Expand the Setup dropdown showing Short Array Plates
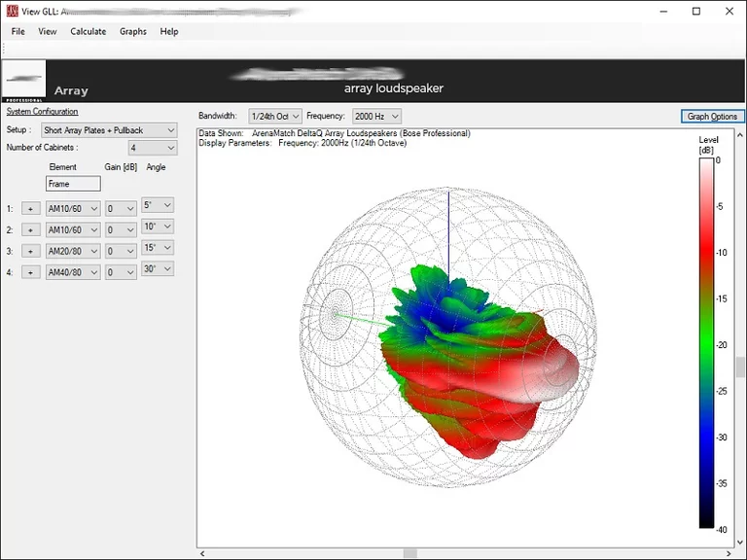The width and height of the screenshot is (747, 560). click(x=109, y=130)
